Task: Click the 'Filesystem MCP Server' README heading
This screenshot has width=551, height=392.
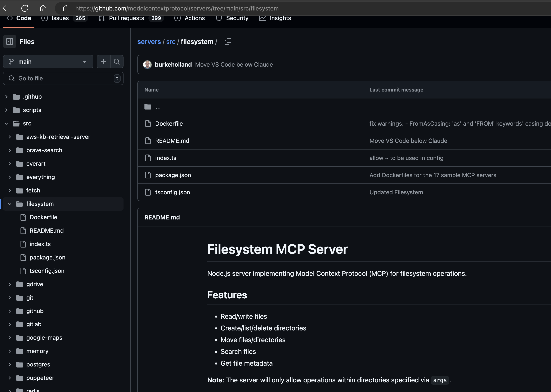Action: pyautogui.click(x=277, y=249)
